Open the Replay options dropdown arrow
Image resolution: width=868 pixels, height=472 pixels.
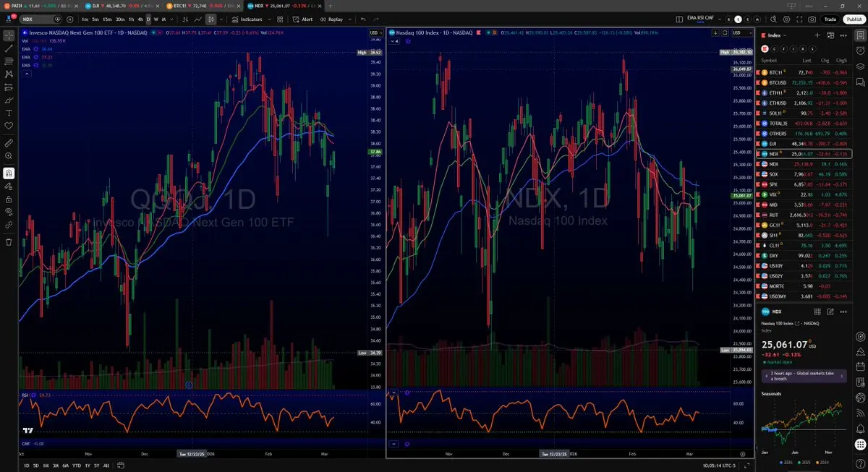pos(349,19)
